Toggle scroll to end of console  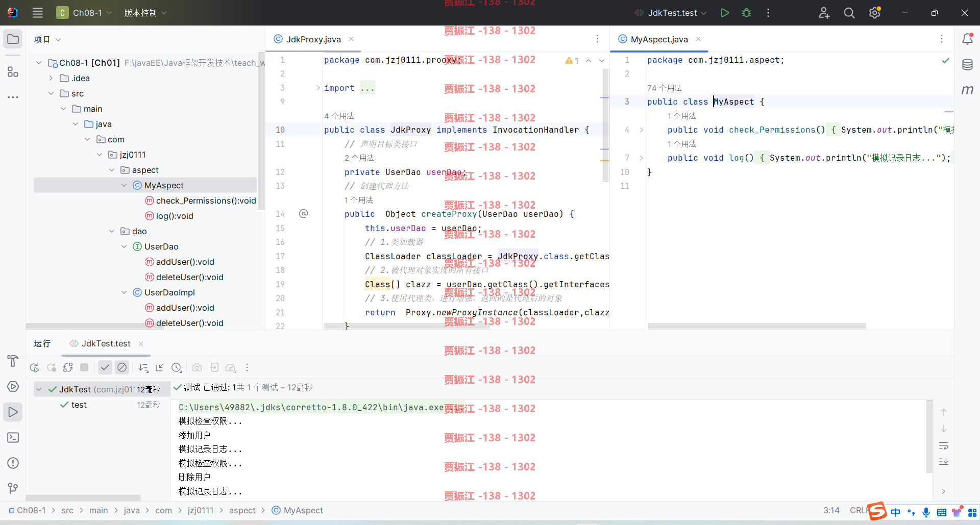[944, 462]
